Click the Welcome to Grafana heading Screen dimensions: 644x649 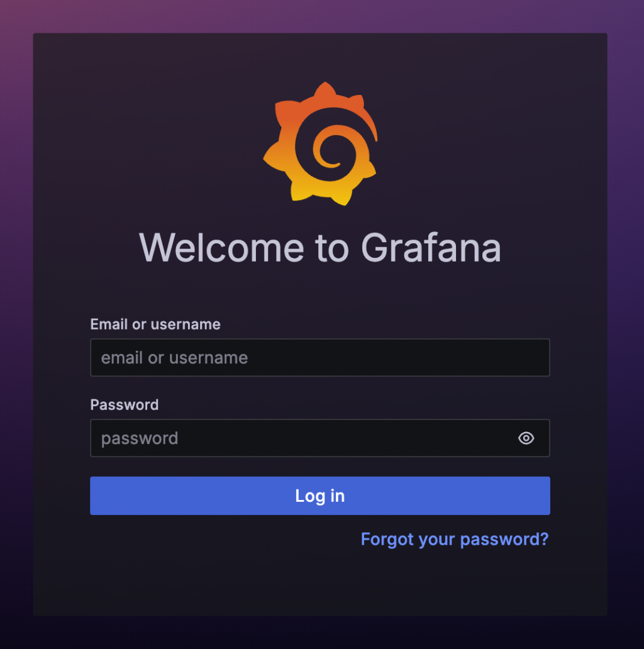click(x=320, y=248)
